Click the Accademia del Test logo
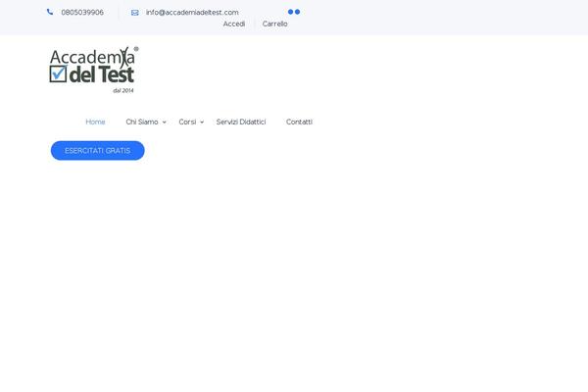Image resolution: width=588 pixels, height=392 pixels. point(94,70)
